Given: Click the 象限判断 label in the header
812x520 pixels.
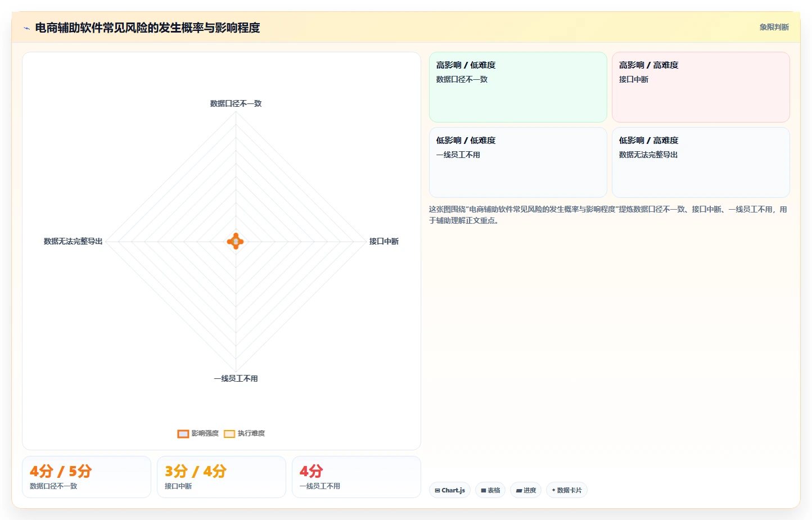Looking at the screenshot, I should click(774, 27).
